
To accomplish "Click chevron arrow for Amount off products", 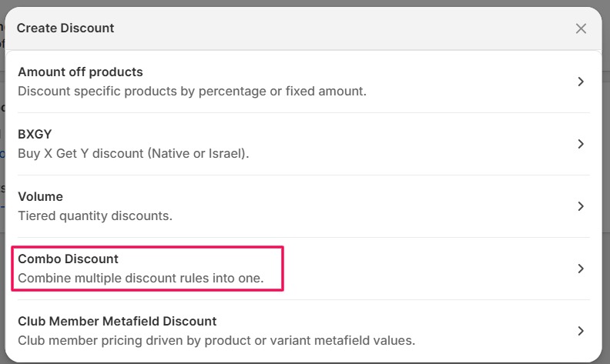I will [581, 82].
